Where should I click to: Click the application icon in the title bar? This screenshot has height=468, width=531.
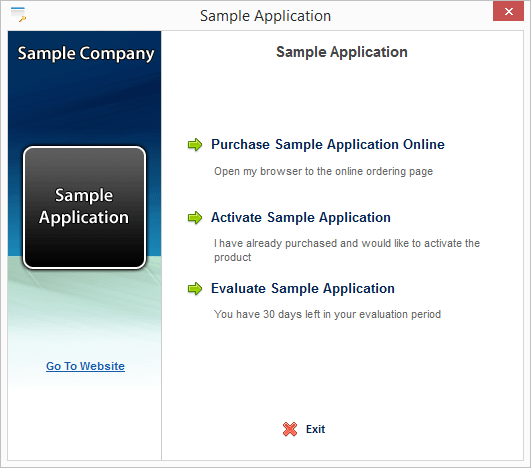(18, 14)
